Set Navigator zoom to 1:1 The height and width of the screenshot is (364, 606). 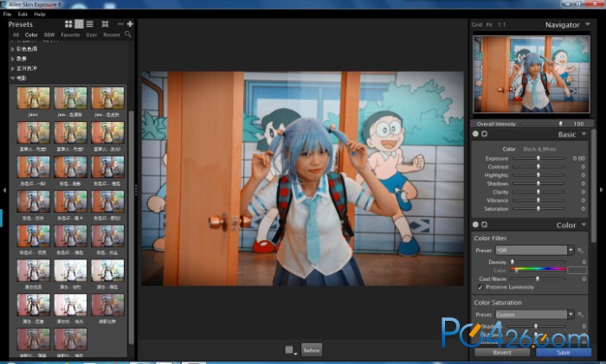[x=501, y=24]
